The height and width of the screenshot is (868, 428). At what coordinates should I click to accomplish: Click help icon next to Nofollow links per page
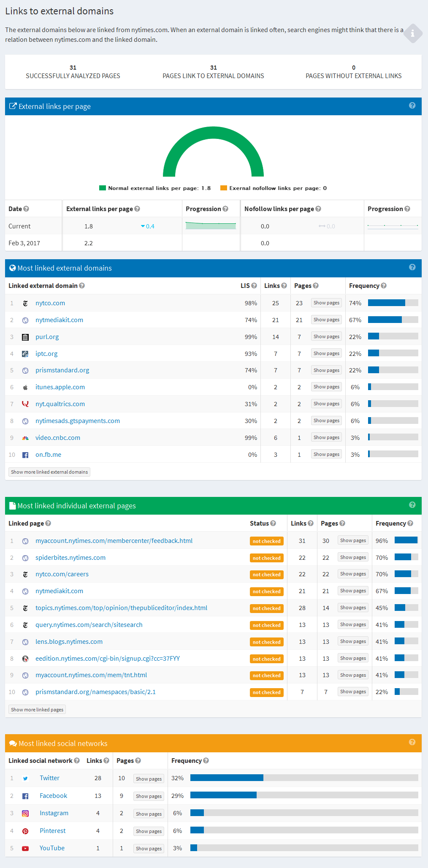[318, 209]
